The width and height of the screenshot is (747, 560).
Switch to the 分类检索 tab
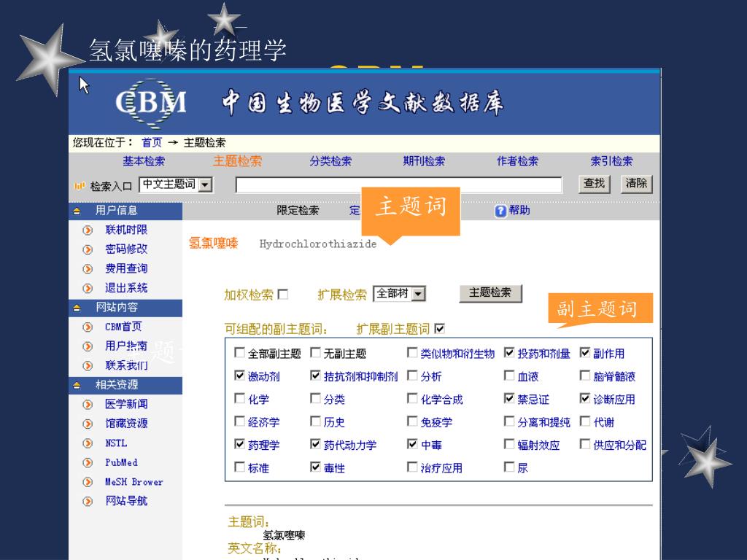point(330,161)
